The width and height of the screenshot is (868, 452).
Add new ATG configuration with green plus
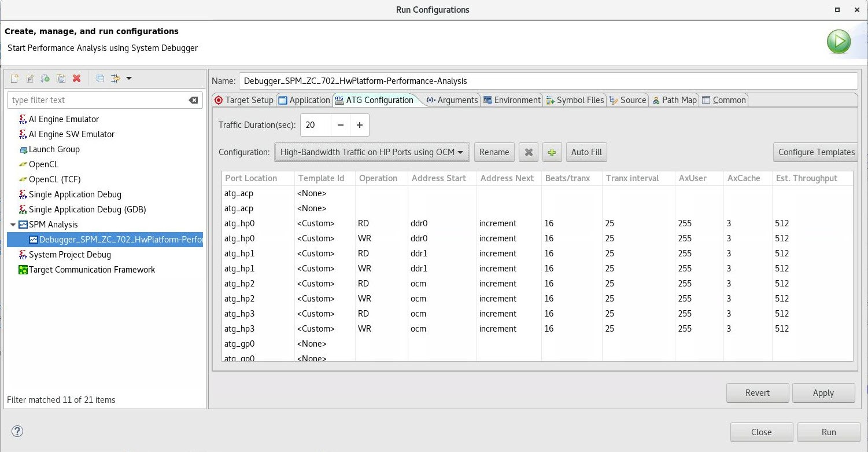click(552, 152)
